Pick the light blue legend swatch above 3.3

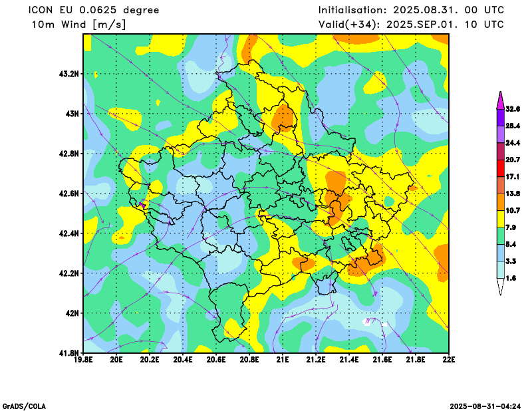(500, 253)
